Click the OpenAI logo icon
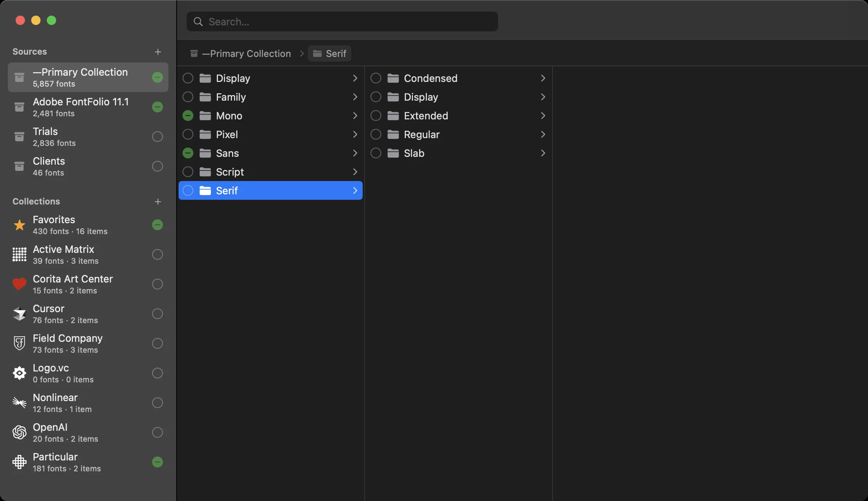868x501 pixels. coord(19,432)
